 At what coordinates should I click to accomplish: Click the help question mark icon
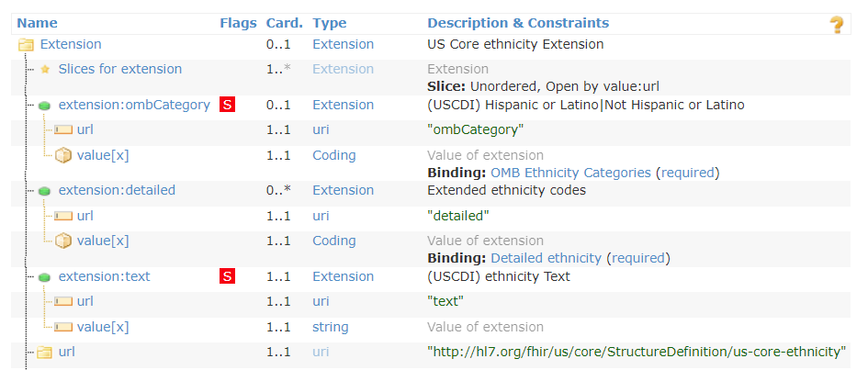[836, 25]
